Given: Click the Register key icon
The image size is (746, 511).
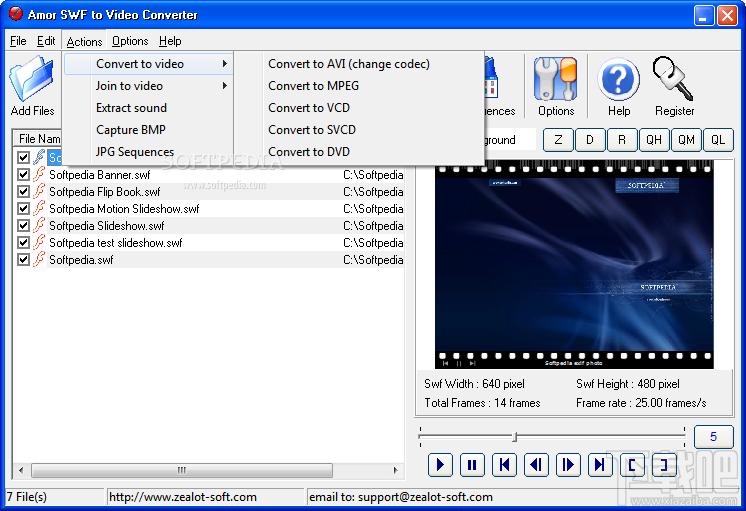Looking at the screenshot, I should [673, 79].
